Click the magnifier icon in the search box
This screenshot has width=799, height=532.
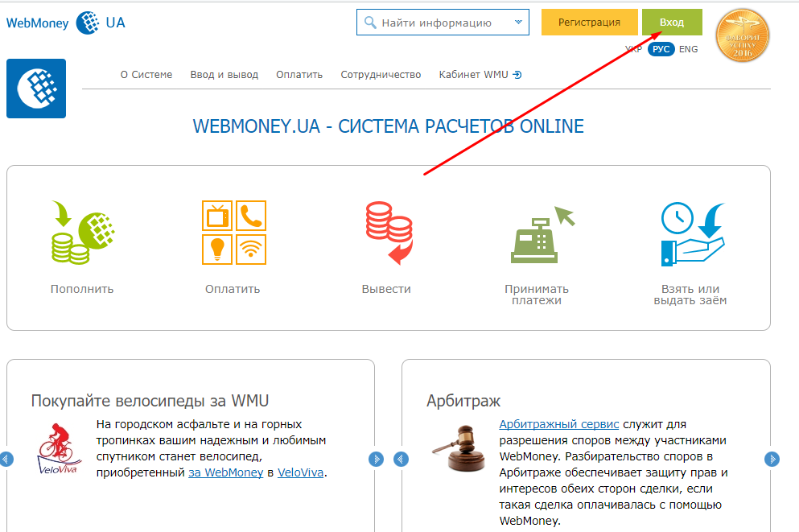[x=370, y=23]
